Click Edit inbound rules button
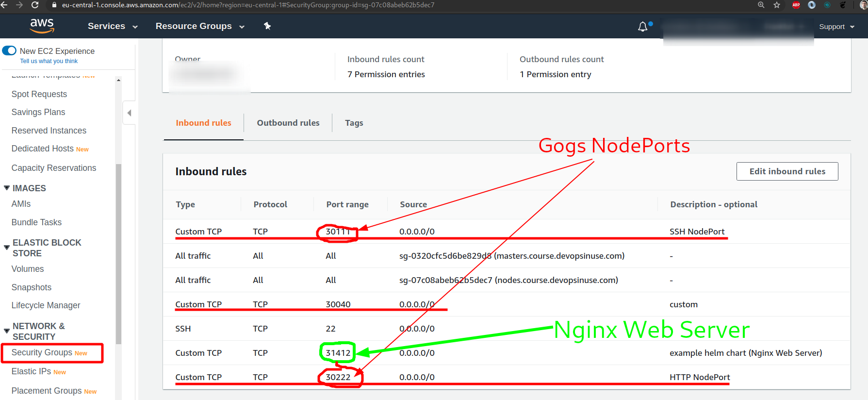The image size is (868, 400). pyautogui.click(x=787, y=171)
